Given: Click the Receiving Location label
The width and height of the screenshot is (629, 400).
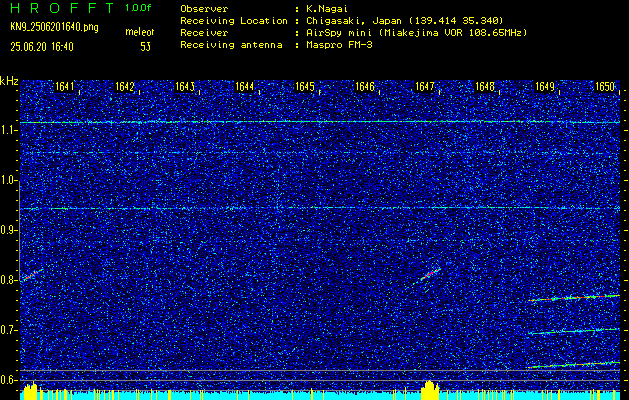Looking at the screenshot, I should click(234, 21).
